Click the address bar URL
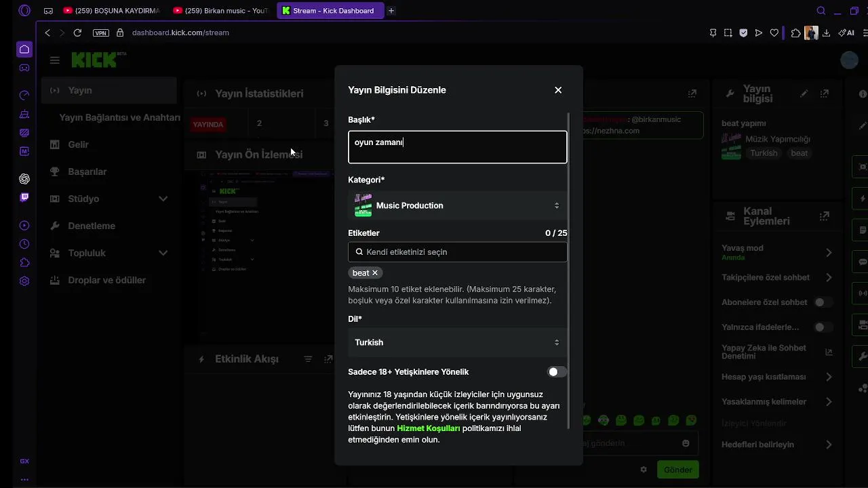 click(x=180, y=33)
